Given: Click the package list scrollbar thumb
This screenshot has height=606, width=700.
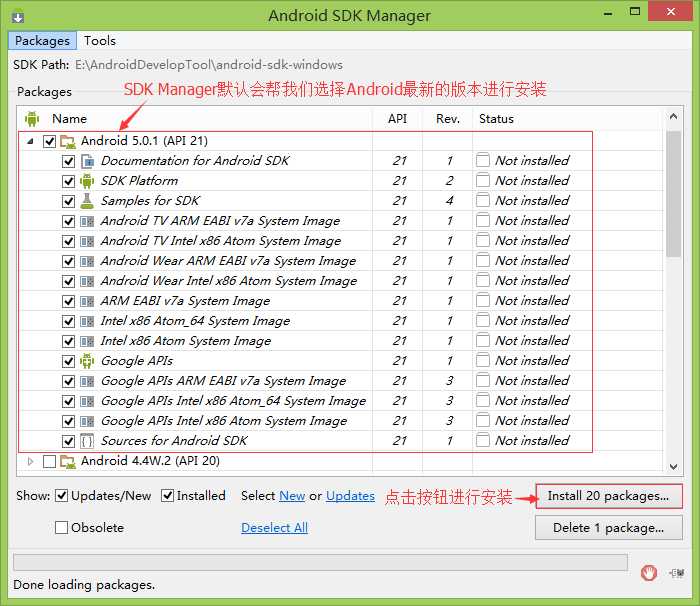Looking at the screenshot, I should click(674, 193).
